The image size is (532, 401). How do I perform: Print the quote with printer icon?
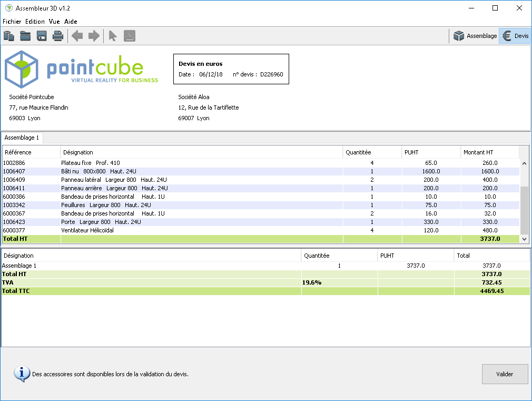click(x=58, y=36)
